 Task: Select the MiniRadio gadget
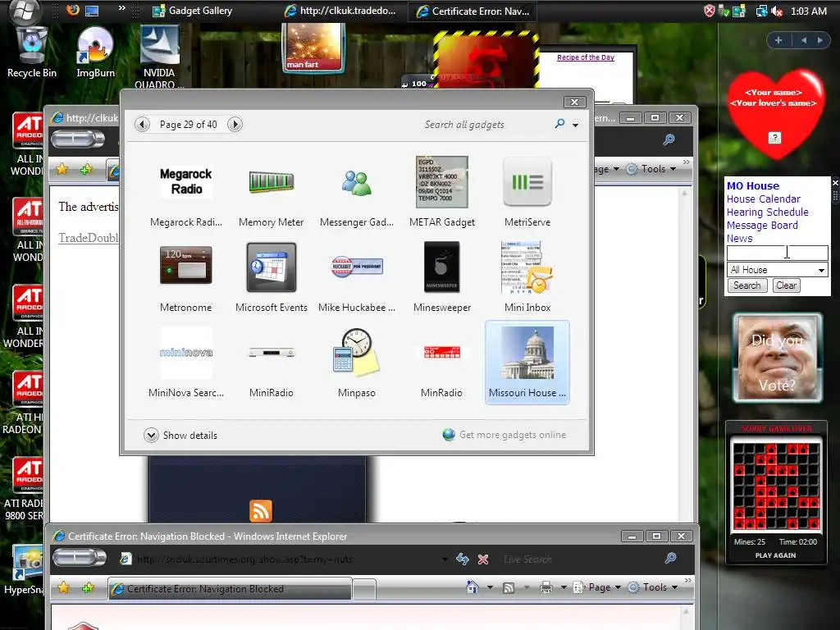271,362
